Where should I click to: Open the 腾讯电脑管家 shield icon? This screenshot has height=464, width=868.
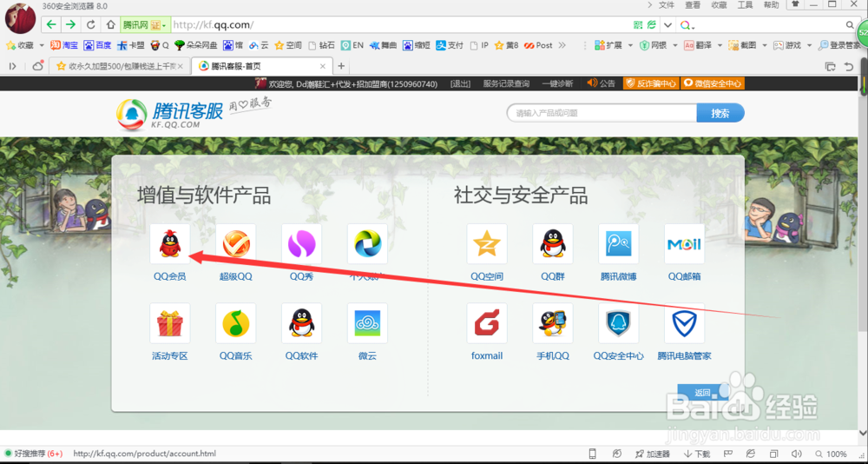[684, 323]
